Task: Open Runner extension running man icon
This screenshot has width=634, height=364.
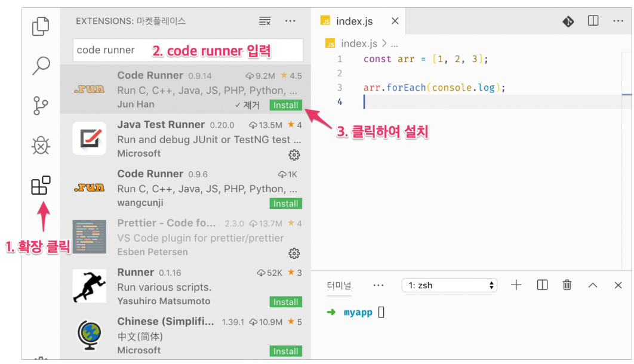Action: (x=90, y=286)
